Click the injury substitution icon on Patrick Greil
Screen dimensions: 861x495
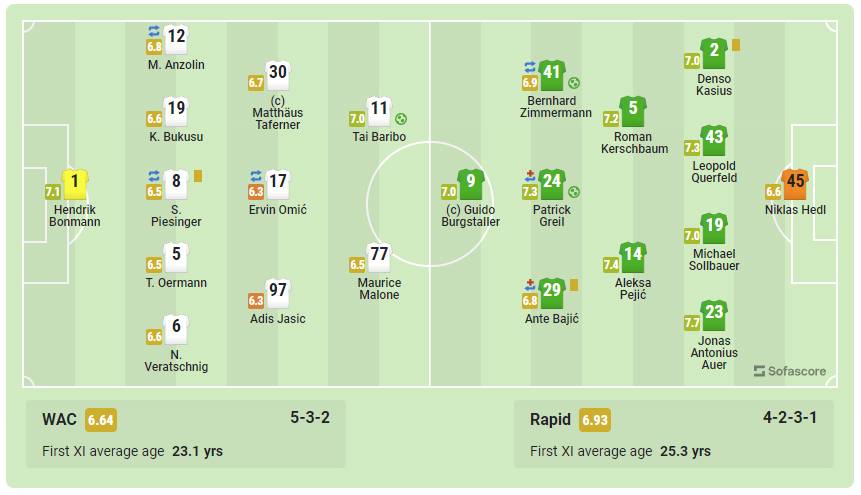(x=530, y=176)
